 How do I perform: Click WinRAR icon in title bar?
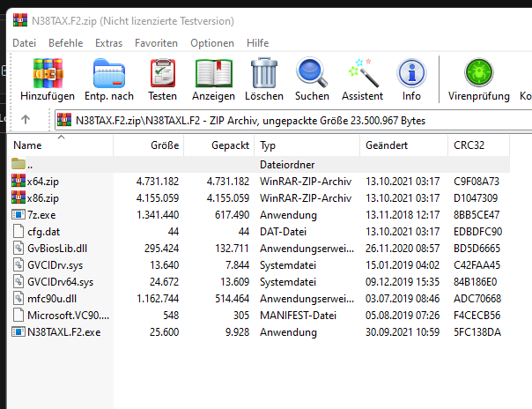[x=20, y=20]
